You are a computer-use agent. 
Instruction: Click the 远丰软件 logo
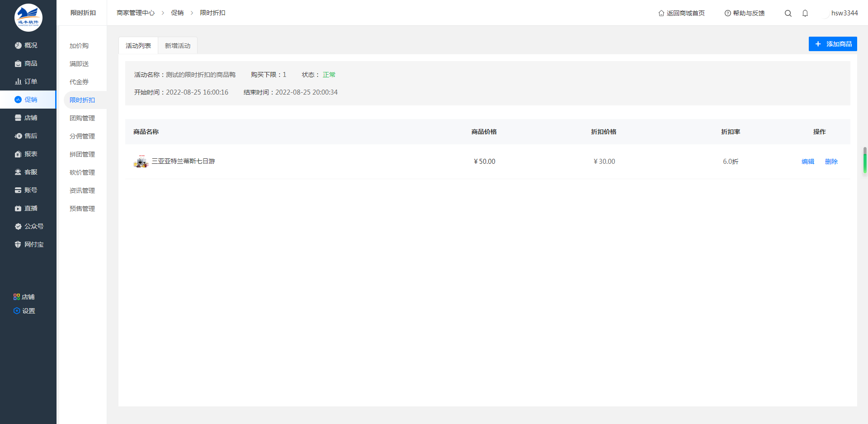click(28, 18)
